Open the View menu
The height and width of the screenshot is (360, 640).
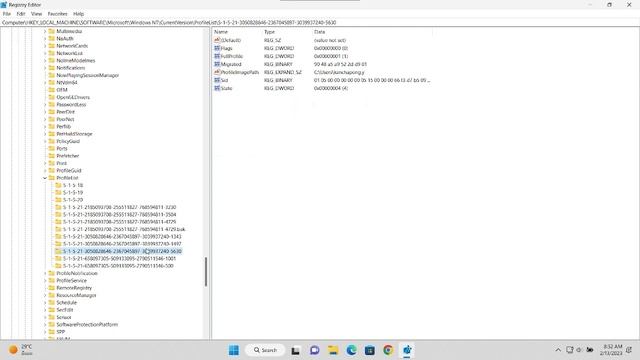(36, 14)
